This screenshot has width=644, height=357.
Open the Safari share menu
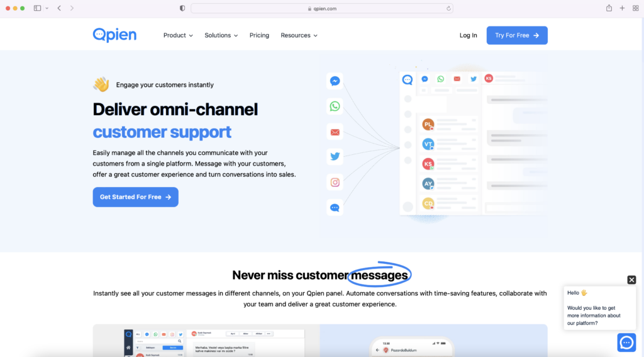tap(609, 8)
